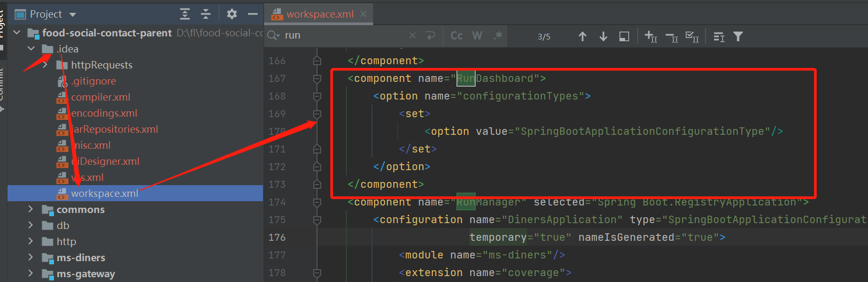This screenshot has width=868, height=282.
Task: Toggle Match Case (Cc) option
Action: click(x=456, y=35)
